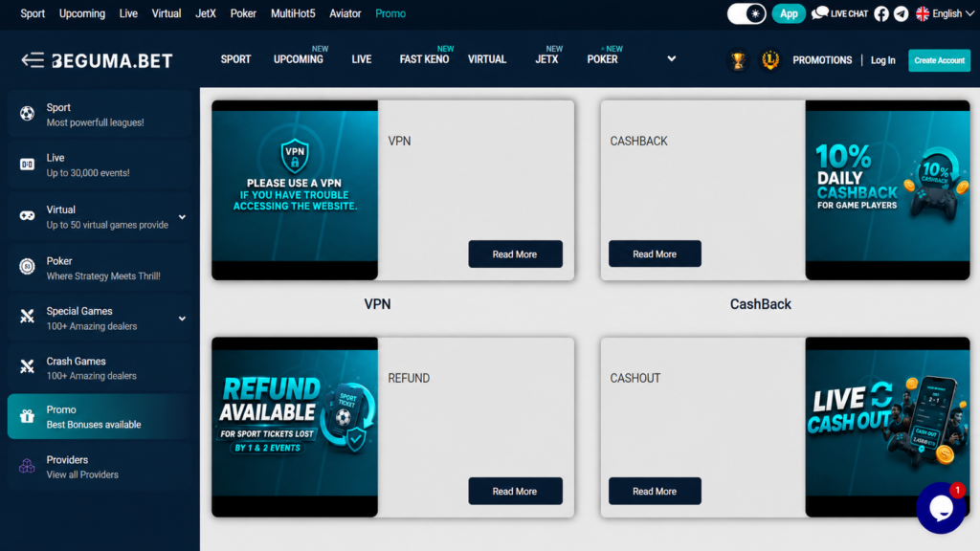980x551 pixels.
Task: Select Promo in the top strip
Action: click(x=390, y=13)
